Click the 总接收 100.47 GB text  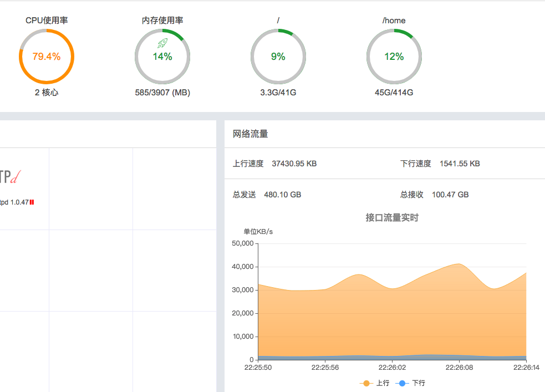coord(434,195)
